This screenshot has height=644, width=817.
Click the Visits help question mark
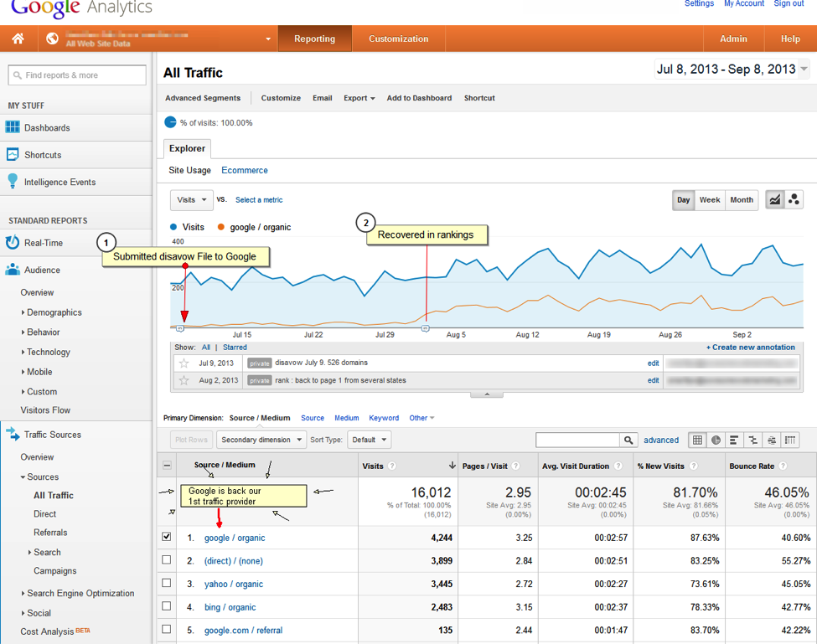pos(392,466)
